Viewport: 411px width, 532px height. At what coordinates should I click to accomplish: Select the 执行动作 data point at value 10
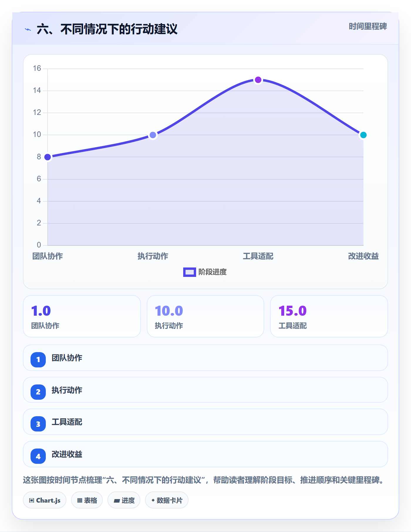click(153, 135)
